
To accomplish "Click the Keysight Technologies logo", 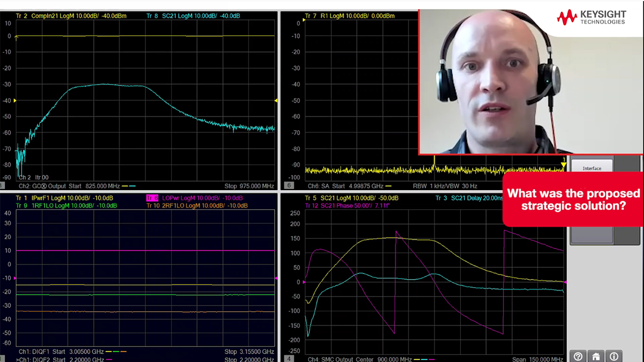I will point(591,17).
